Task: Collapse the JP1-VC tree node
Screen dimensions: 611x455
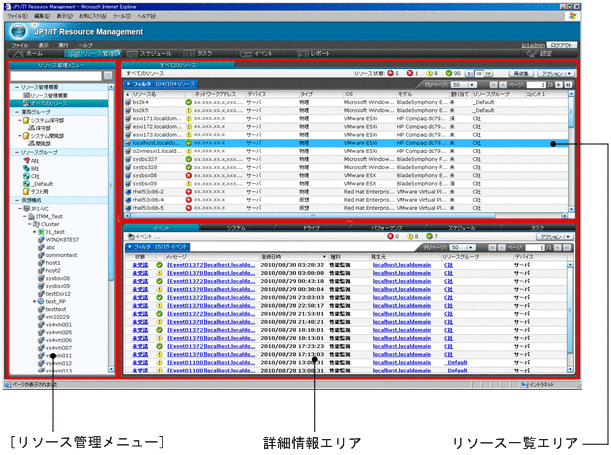Action: 20,209
